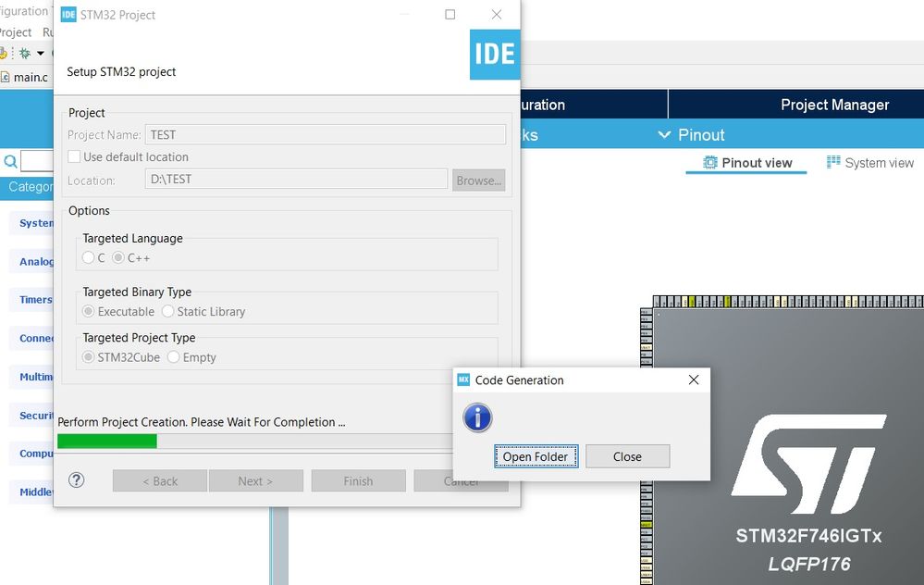The height and width of the screenshot is (585, 924).
Task: Click the main.c file icon in the editor tab
Action: [x=6, y=77]
